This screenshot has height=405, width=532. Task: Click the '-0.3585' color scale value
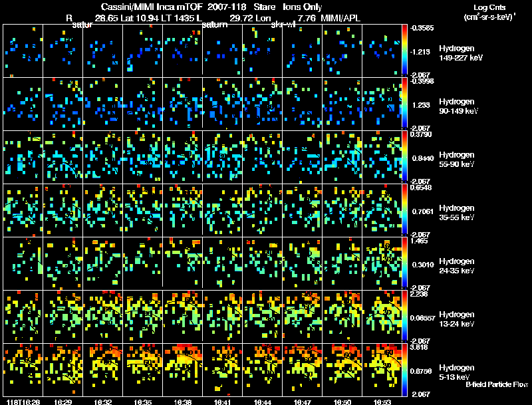[422, 28]
